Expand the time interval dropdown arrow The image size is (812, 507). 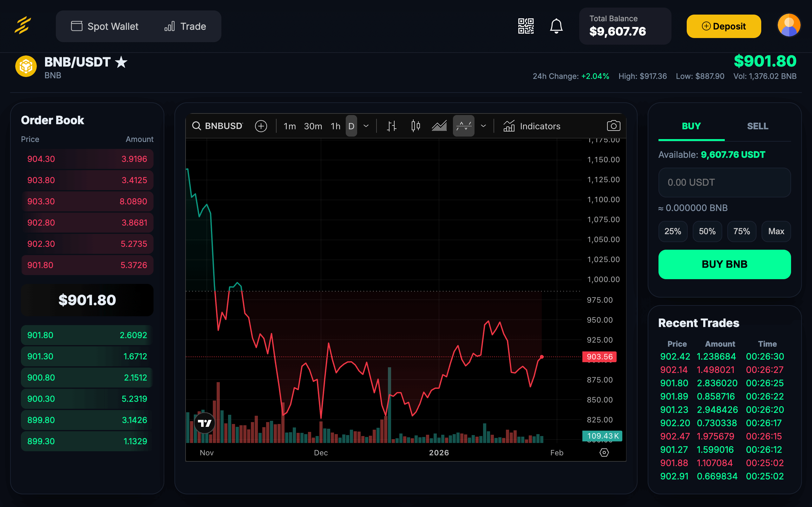(x=366, y=126)
